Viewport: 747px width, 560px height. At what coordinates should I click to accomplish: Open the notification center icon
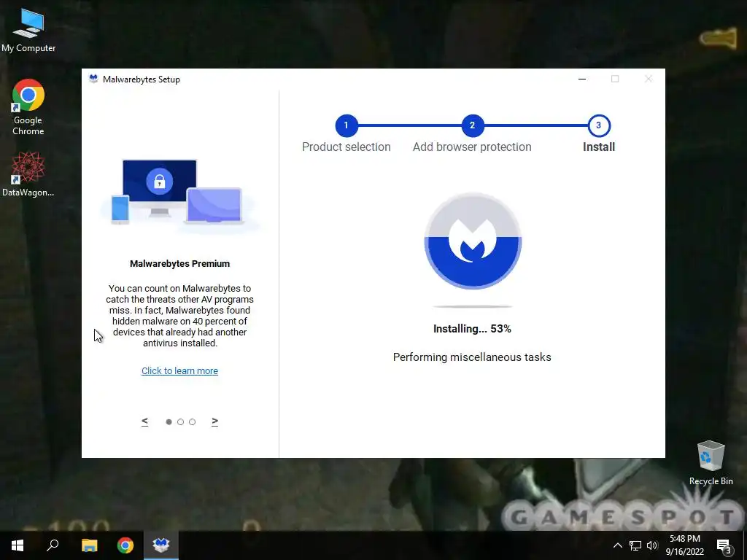pyautogui.click(x=724, y=546)
